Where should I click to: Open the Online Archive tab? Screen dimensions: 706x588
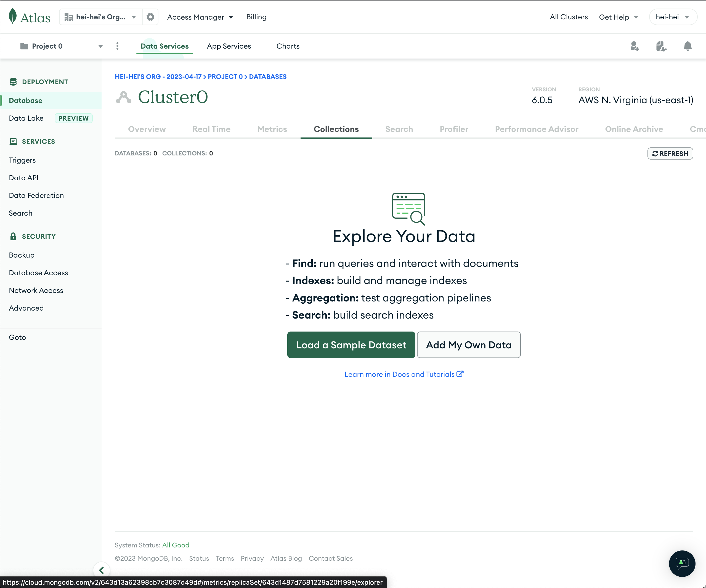(634, 129)
